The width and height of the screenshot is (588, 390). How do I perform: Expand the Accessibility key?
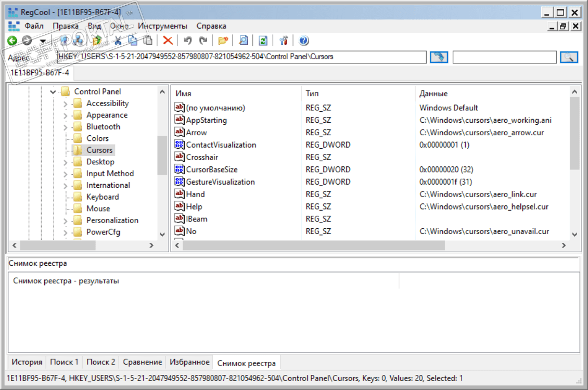click(65, 104)
